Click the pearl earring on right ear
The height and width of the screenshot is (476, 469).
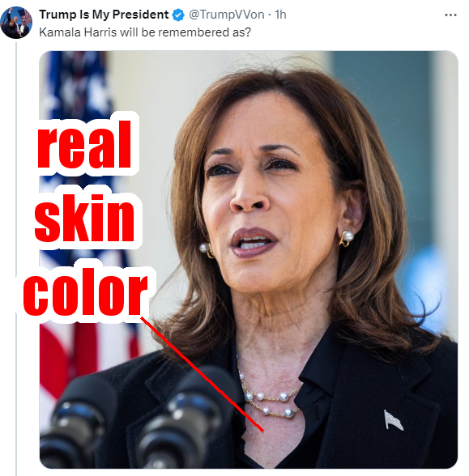tap(347, 238)
